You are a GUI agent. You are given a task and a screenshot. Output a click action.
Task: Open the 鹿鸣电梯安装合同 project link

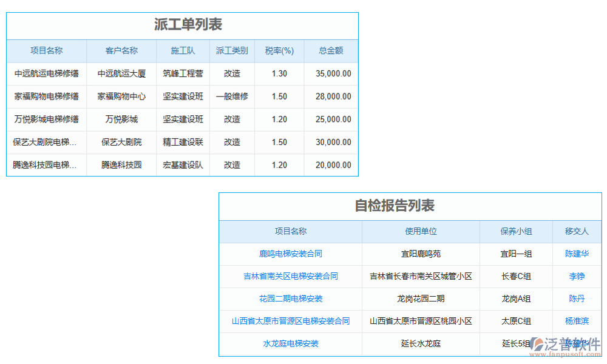click(290, 254)
